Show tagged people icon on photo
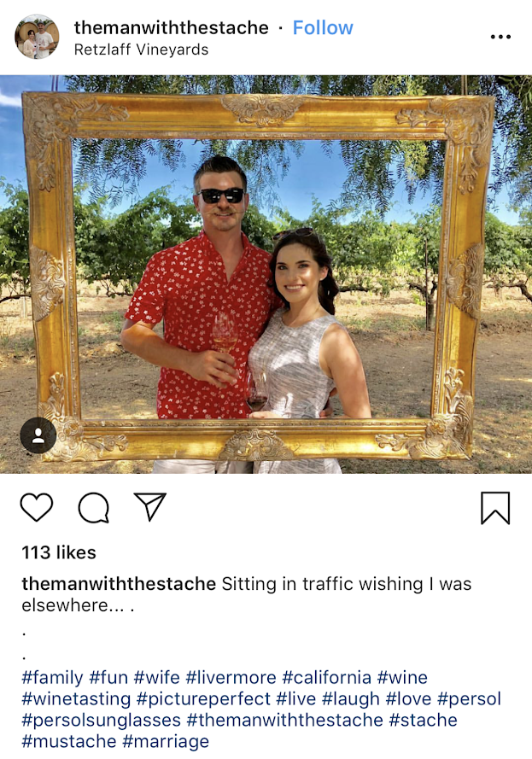 (38, 435)
